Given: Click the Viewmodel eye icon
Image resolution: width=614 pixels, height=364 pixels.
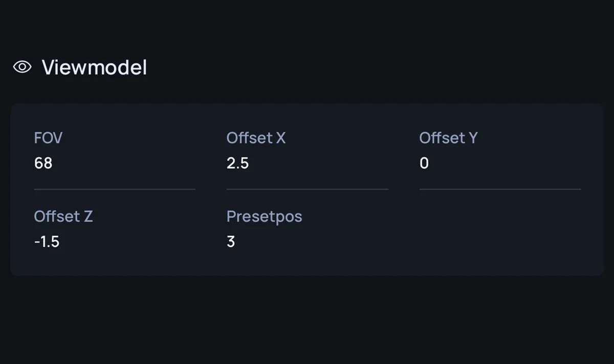Looking at the screenshot, I should click(22, 67).
